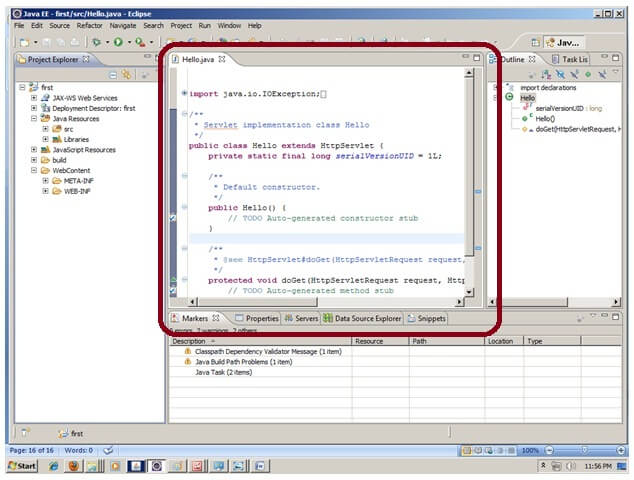This screenshot has height=480, width=634.
Task: Click the External Tools run icon
Action: (x=140, y=42)
